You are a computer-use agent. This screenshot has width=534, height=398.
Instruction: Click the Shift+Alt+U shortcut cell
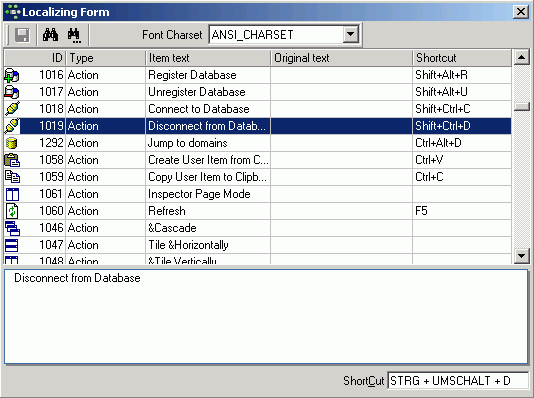click(x=462, y=92)
